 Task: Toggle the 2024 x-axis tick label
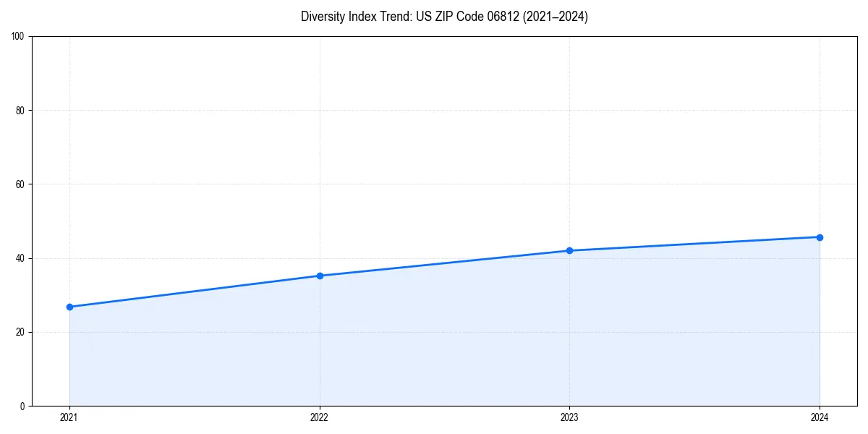(x=820, y=417)
